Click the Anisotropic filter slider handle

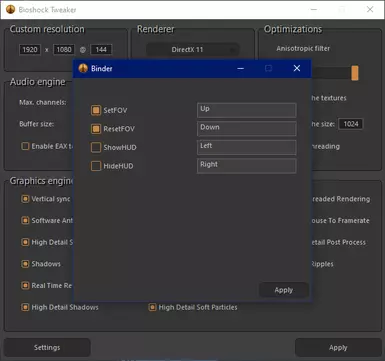[355, 73]
